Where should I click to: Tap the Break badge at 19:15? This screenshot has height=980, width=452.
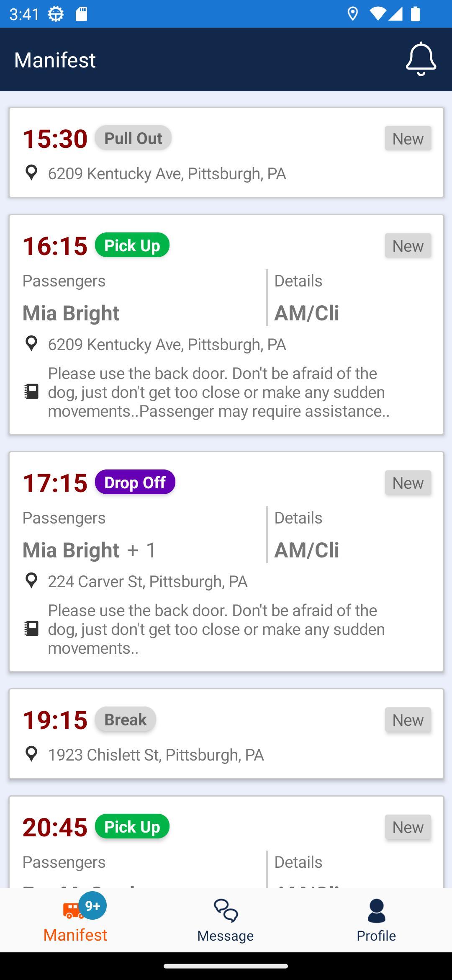pyautogui.click(x=126, y=720)
